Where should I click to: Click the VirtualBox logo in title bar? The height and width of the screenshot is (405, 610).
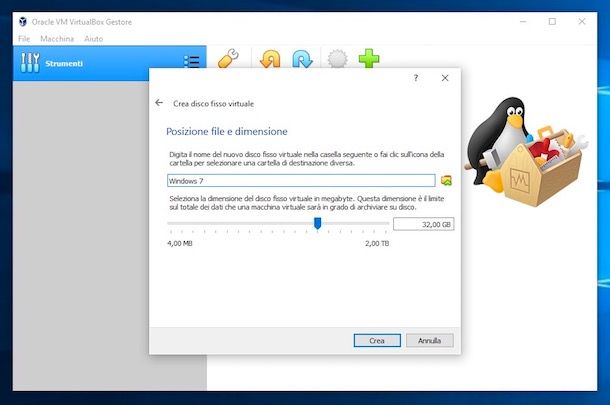[23, 22]
